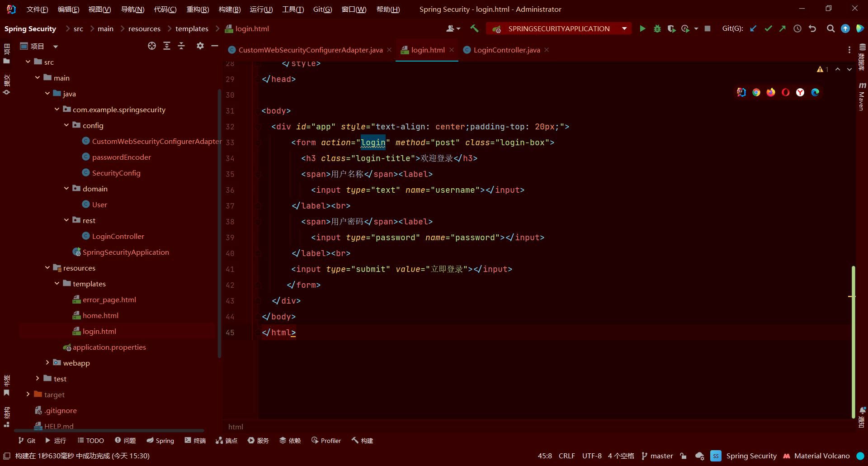The width and height of the screenshot is (868, 466).
Task: Collapse the config package node
Action: coord(66,125)
